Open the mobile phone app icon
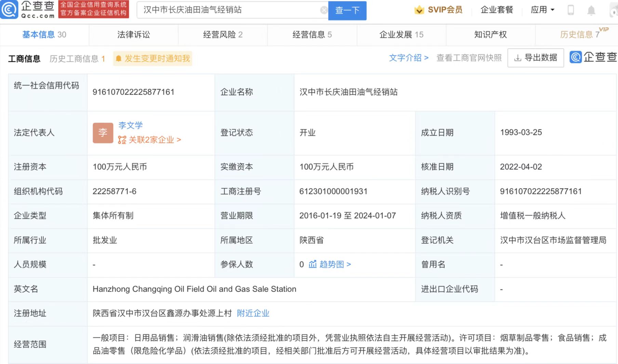 pos(570,10)
